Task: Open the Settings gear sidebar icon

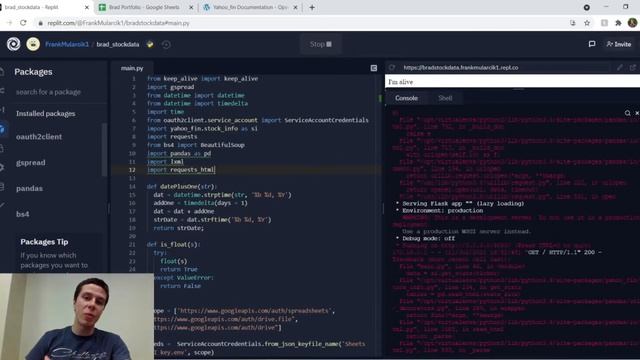Action: point(2,167)
